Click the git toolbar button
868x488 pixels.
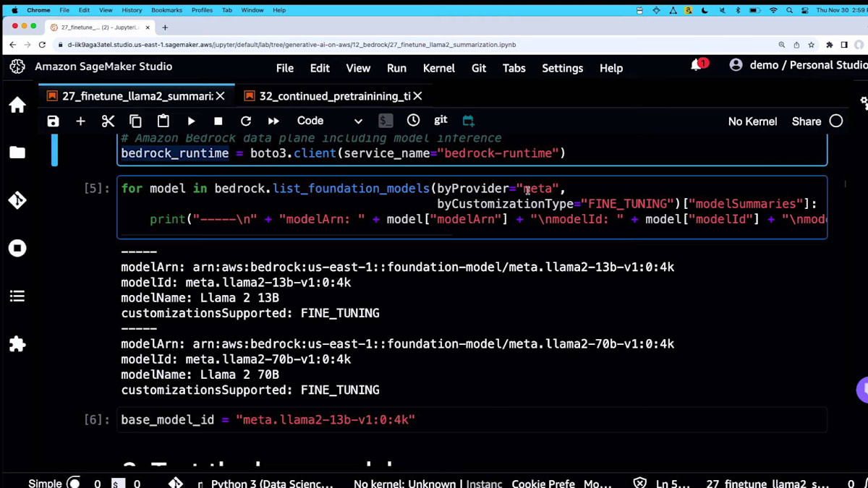click(x=441, y=120)
